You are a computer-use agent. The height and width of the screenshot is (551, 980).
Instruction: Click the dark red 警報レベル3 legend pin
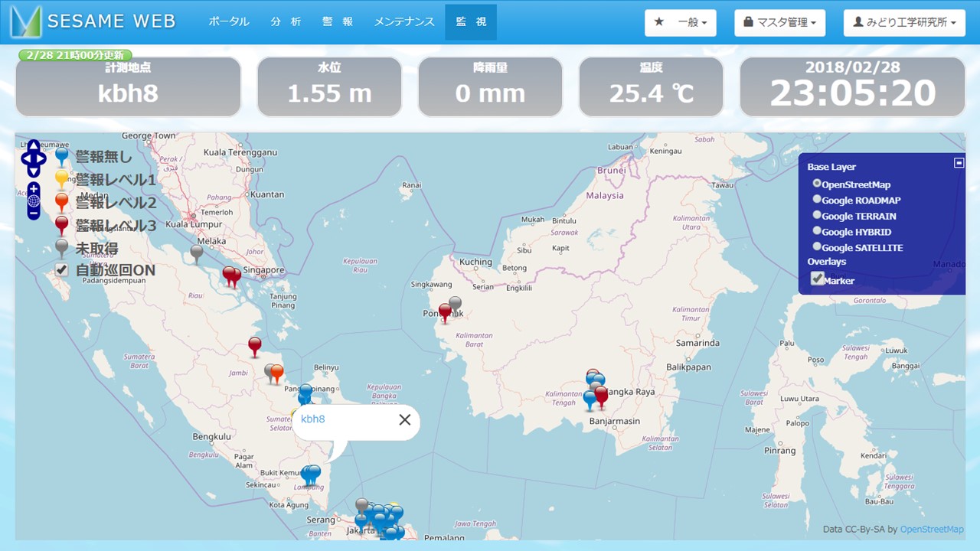pos(62,226)
